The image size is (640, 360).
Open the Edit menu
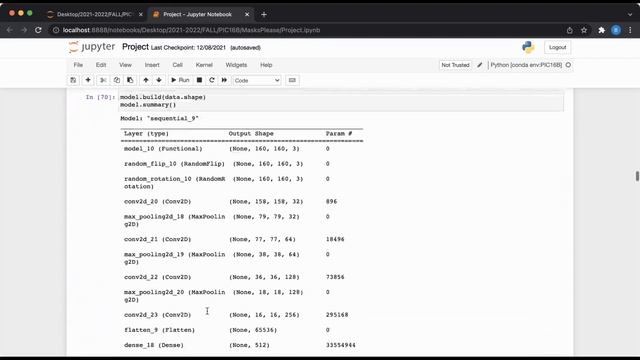click(101, 65)
